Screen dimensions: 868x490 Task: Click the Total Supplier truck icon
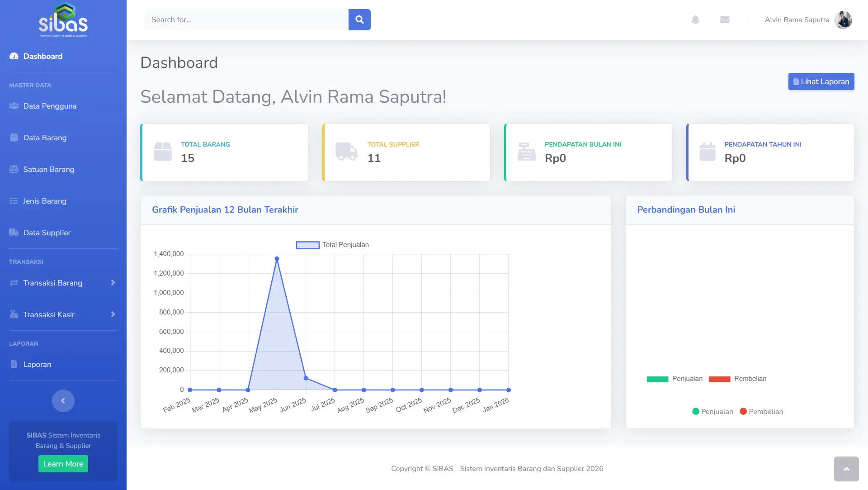click(x=347, y=152)
